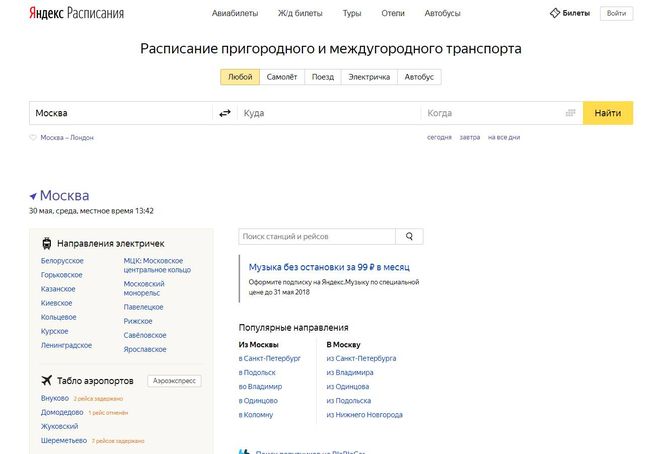Open route в Подольск from Москва
Screen dimensions: 670x454
pos(257,372)
